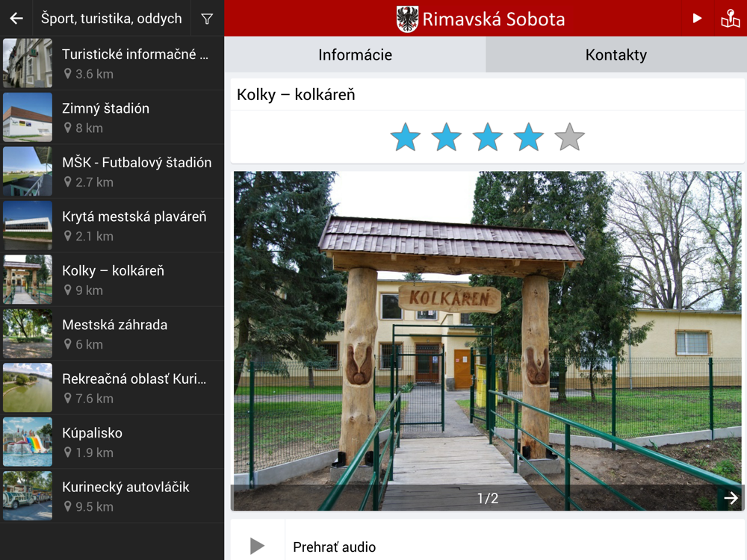This screenshot has height=560, width=747.
Task: Go back with the left arrow icon
Action: point(16,19)
